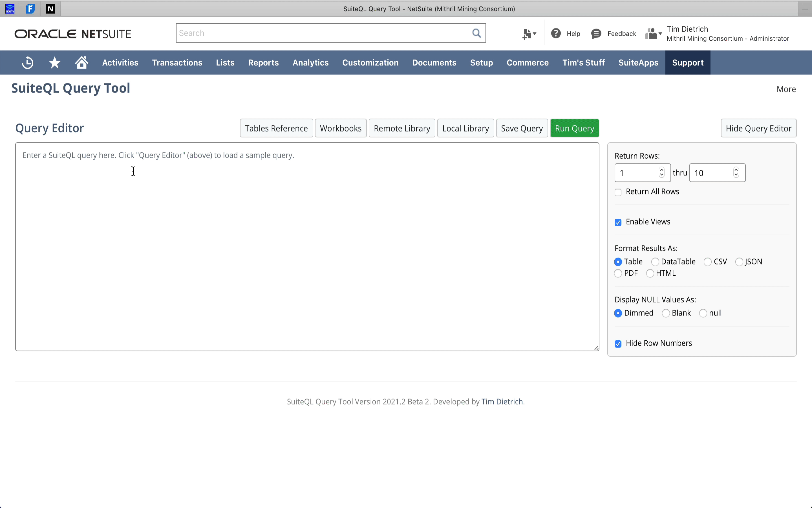Select the HTML format radio button
812x508 pixels.
point(650,273)
